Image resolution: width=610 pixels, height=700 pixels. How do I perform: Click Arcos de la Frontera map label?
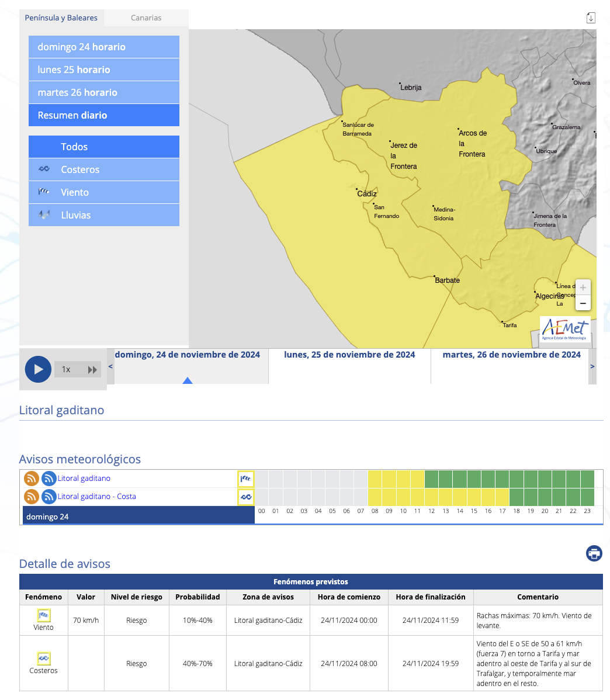pyautogui.click(x=473, y=144)
